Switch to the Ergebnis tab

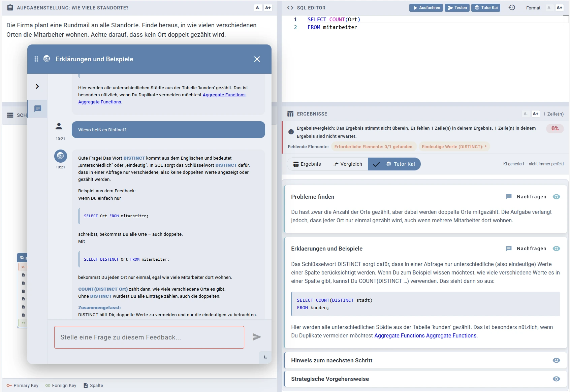pos(308,164)
